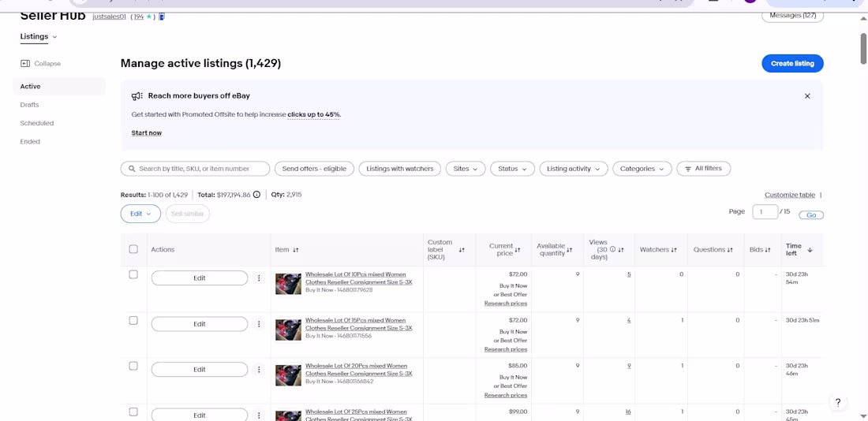Open the Edit bulk dropdown
The height and width of the screenshot is (421, 868).
[x=140, y=214]
